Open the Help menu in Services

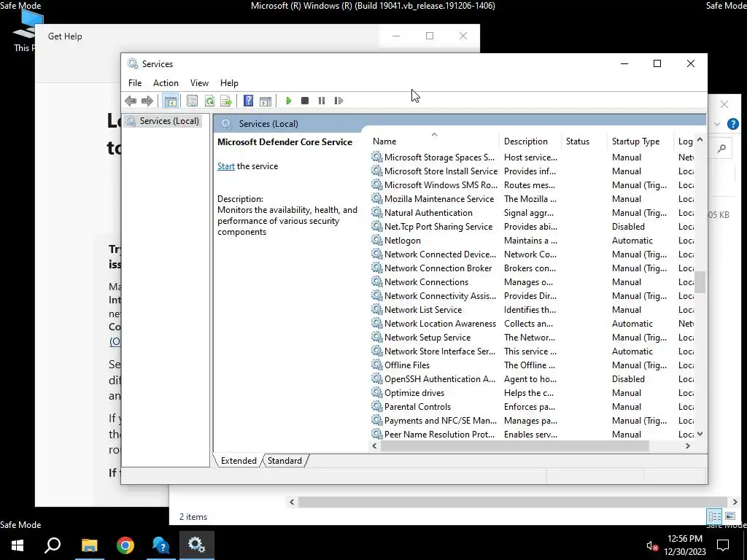pyautogui.click(x=229, y=83)
